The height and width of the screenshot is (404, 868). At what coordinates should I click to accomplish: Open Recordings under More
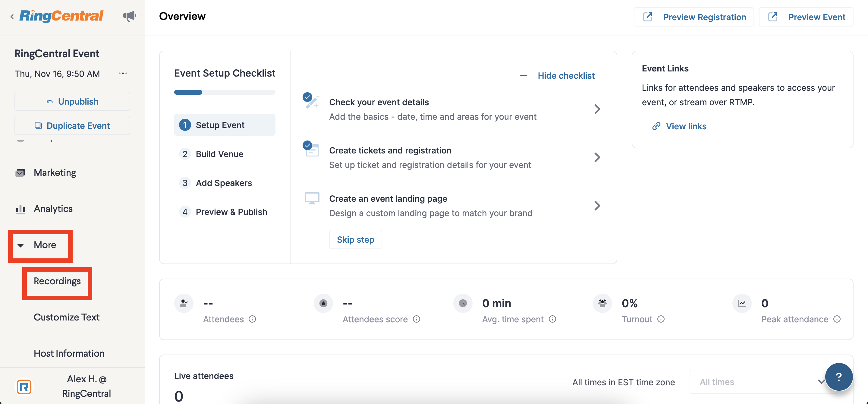tap(57, 281)
